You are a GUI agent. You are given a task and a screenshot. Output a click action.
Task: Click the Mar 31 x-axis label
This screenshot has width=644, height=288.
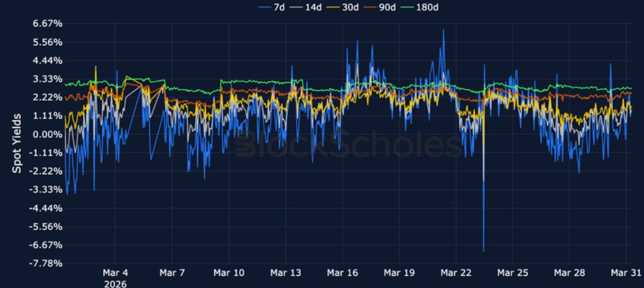pos(626,273)
